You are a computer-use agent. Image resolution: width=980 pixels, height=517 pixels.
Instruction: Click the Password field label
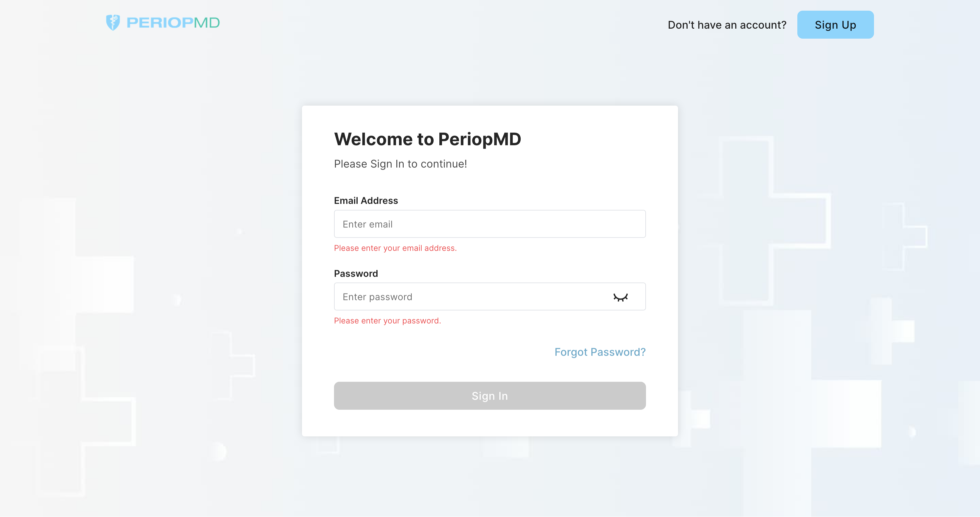click(356, 273)
